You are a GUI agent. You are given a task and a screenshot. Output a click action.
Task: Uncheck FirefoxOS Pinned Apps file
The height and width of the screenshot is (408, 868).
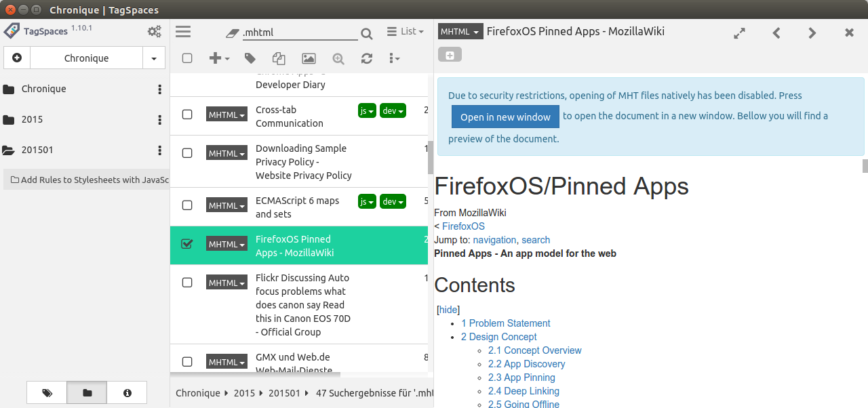tap(187, 244)
